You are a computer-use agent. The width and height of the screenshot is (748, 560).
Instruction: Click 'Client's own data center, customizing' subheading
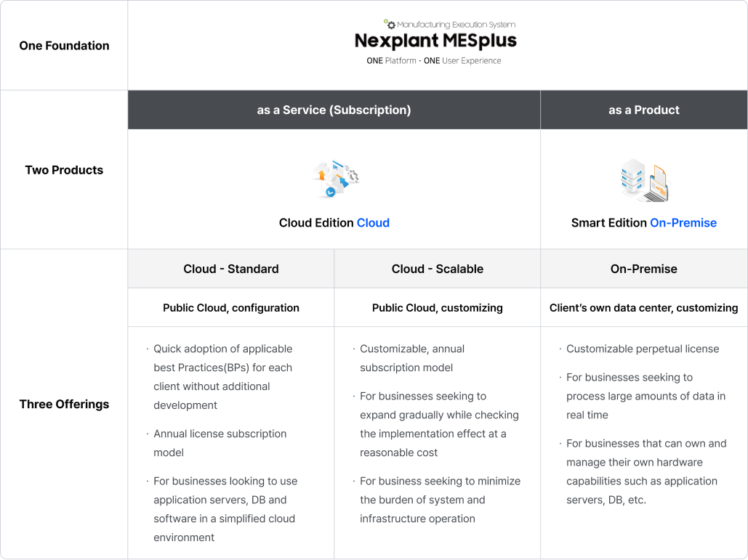[x=644, y=308]
